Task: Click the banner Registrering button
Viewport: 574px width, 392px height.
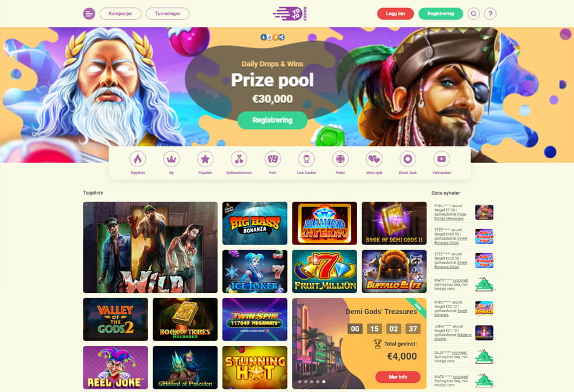Action: (272, 120)
